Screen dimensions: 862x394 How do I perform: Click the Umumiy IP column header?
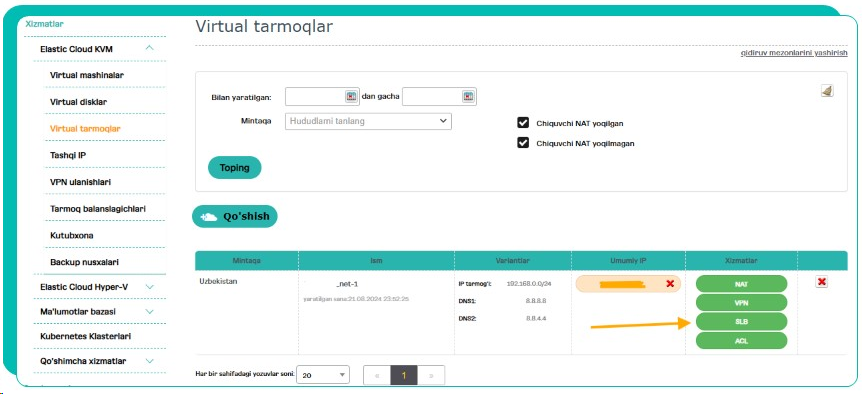[x=628, y=260]
